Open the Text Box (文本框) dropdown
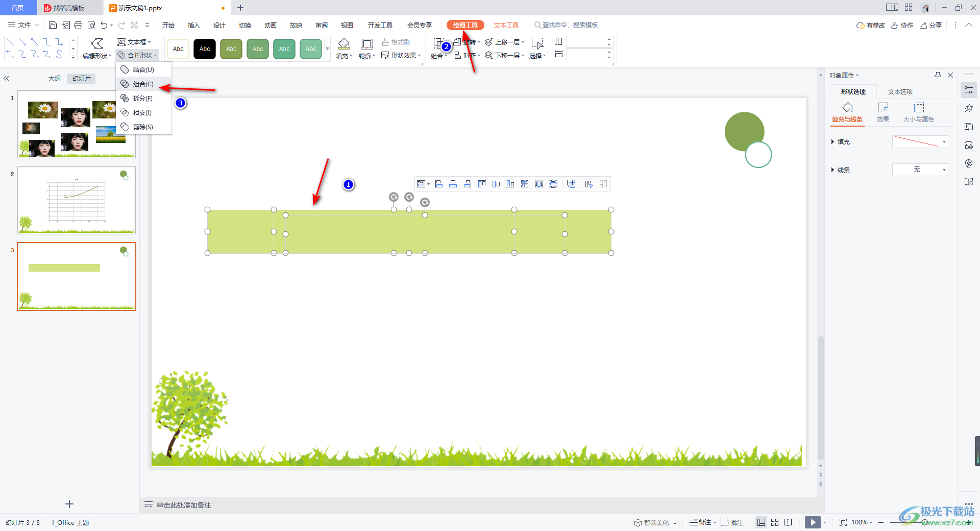Image resolution: width=980 pixels, height=531 pixels. pyautogui.click(x=134, y=42)
